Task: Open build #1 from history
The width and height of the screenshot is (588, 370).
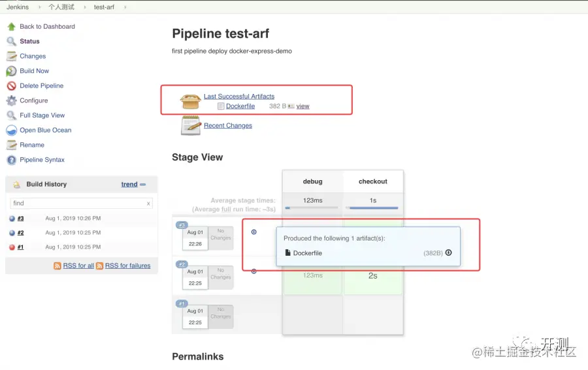Action: click(x=21, y=247)
